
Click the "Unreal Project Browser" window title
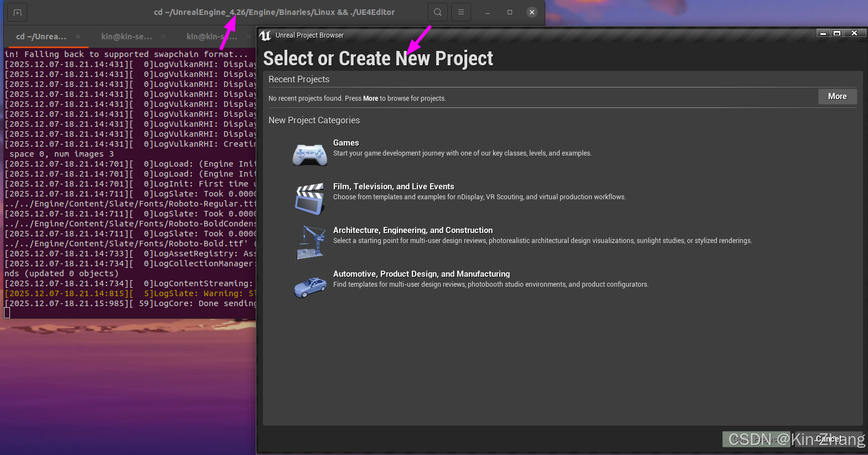pos(309,35)
